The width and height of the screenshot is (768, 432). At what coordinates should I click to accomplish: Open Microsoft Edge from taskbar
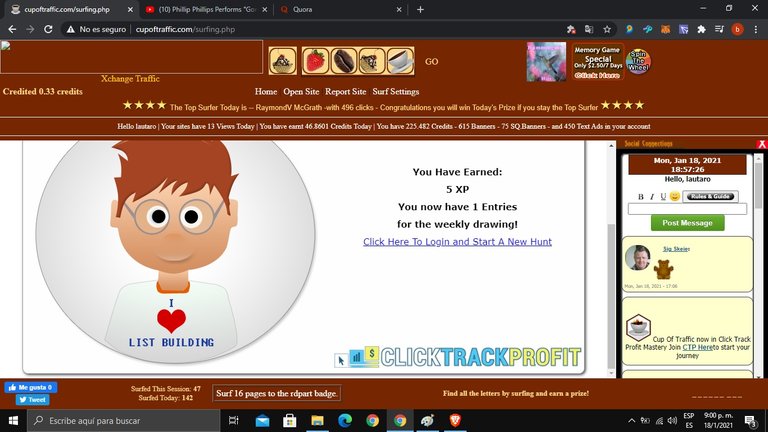coord(345,420)
